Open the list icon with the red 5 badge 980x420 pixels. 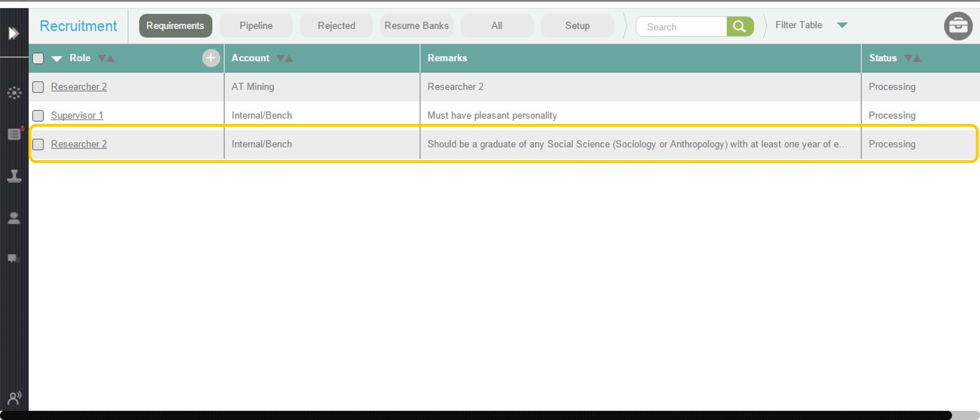(14, 134)
